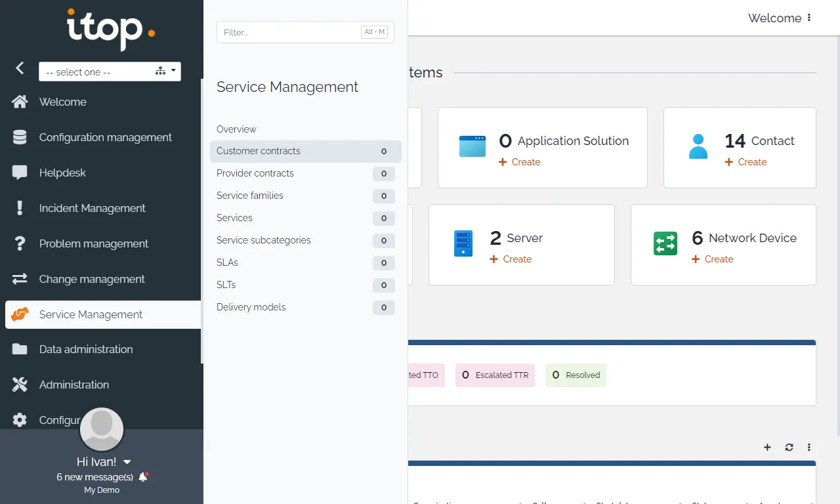The height and width of the screenshot is (504, 840).
Task: Click the Data administration folder icon
Action: click(20, 349)
